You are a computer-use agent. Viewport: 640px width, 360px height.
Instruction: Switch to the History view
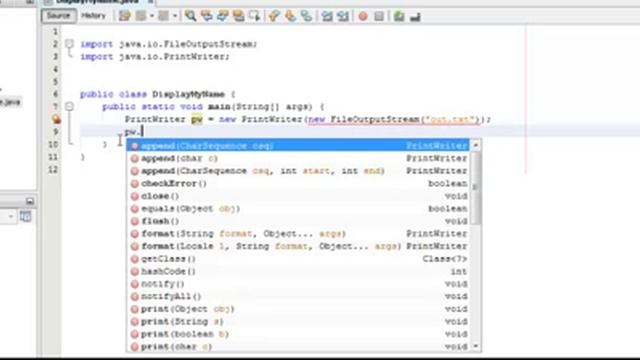click(x=93, y=16)
